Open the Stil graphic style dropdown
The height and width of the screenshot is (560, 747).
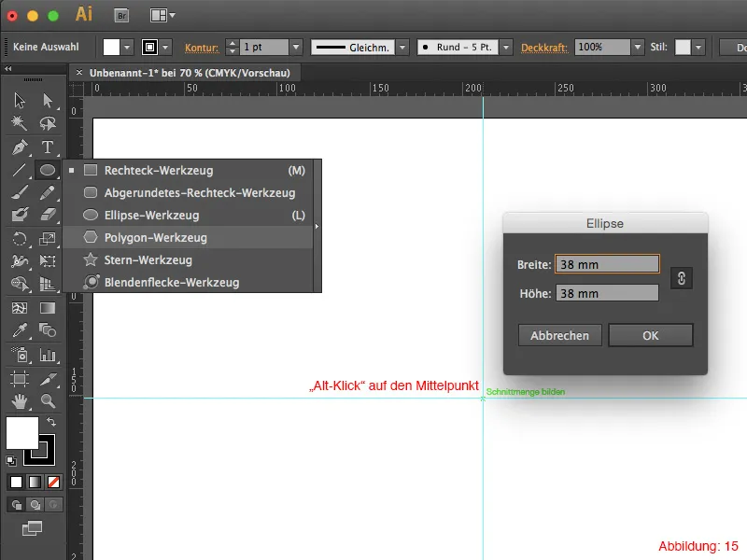click(698, 48)
